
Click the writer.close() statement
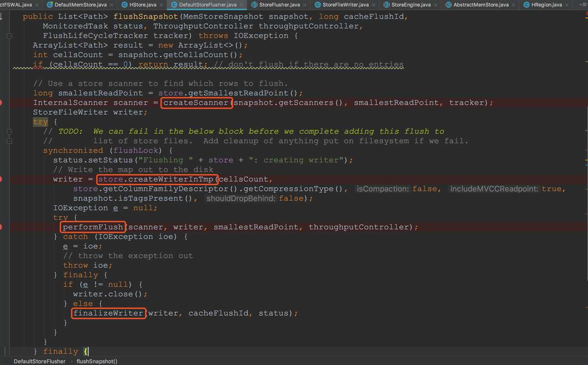tap(110, 294)
